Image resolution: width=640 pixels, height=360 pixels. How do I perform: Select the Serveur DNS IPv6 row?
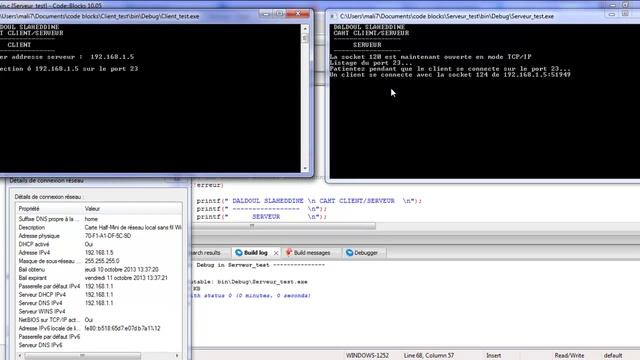(99, 345)
